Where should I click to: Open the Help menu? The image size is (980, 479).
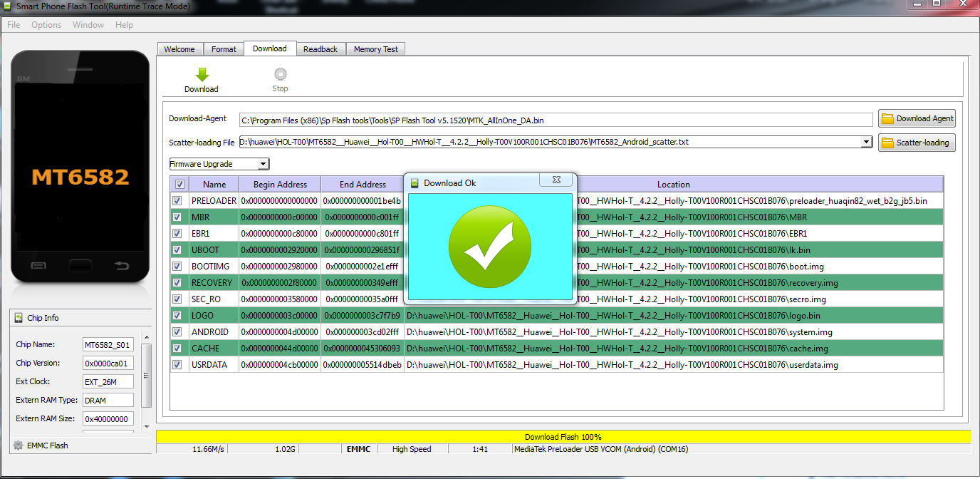click(x=124, y=25)
